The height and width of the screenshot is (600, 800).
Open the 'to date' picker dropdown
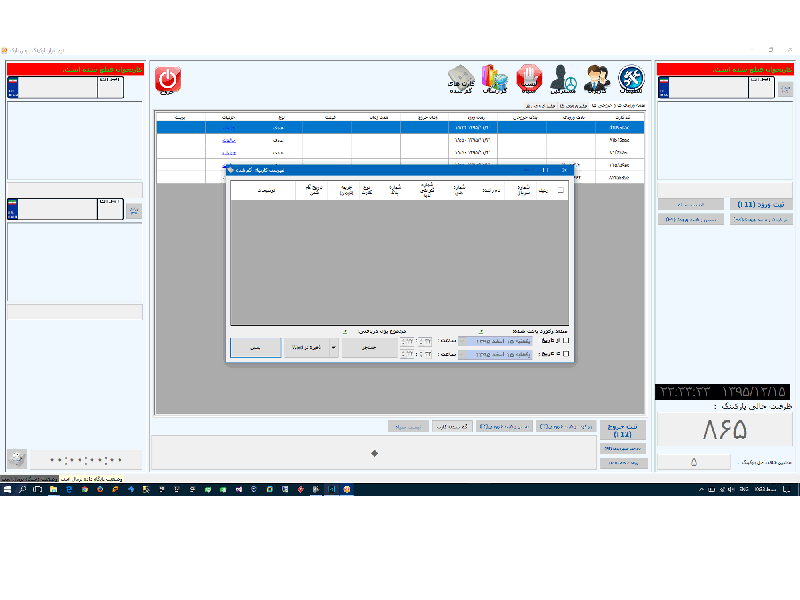[462, 354]
